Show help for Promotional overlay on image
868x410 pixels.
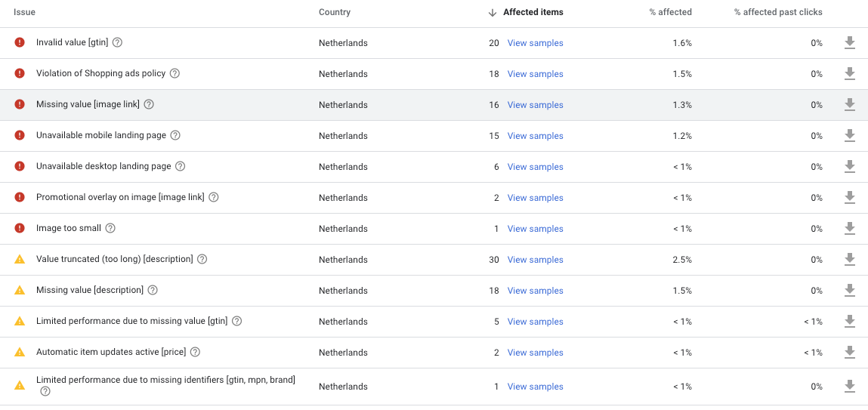213,197
